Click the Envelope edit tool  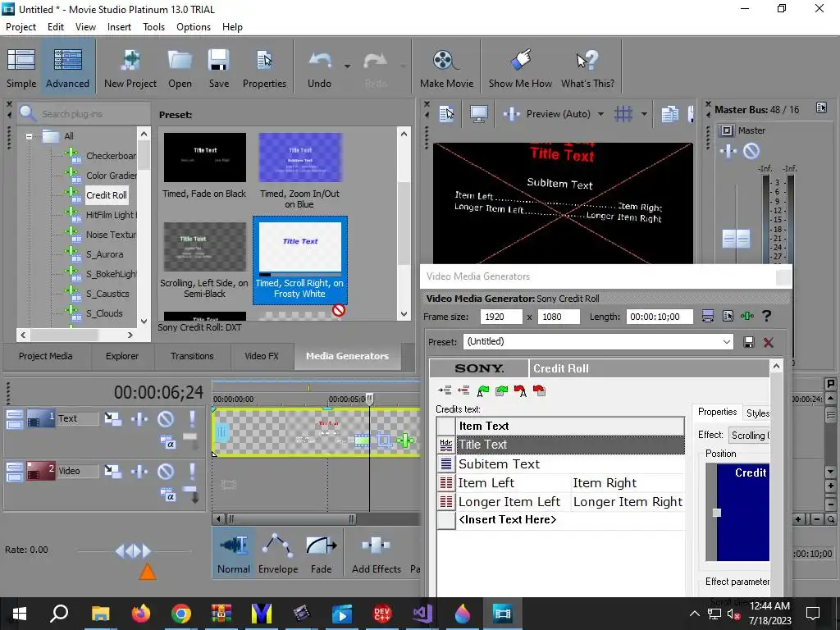point(277,555)
